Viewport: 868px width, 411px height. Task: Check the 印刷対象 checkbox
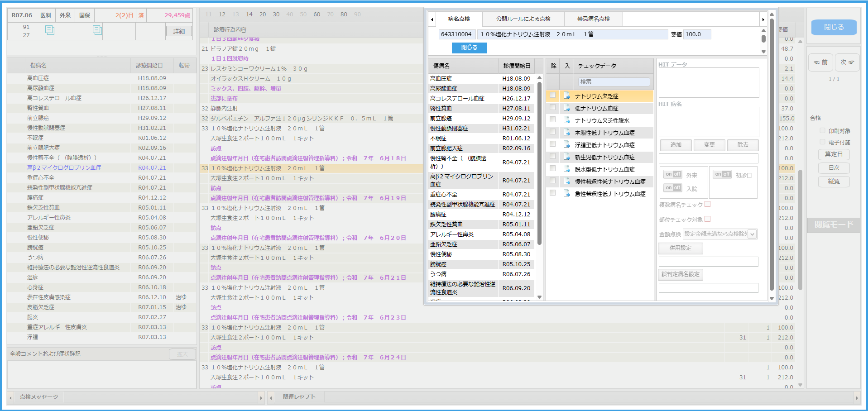823,131
